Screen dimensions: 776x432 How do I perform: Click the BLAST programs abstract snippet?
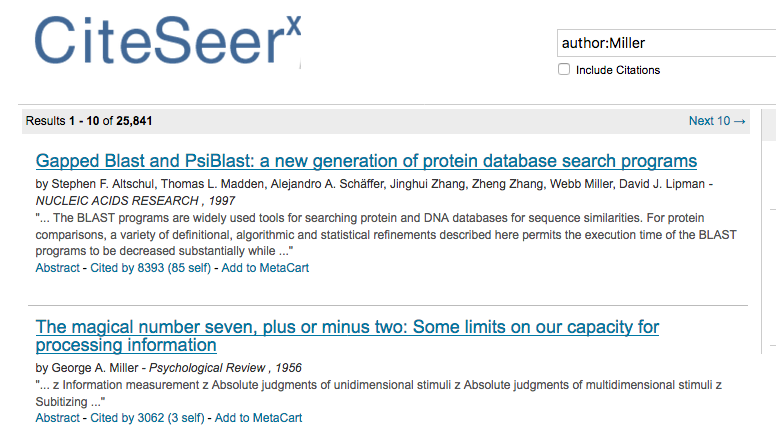tap(386, 235)
